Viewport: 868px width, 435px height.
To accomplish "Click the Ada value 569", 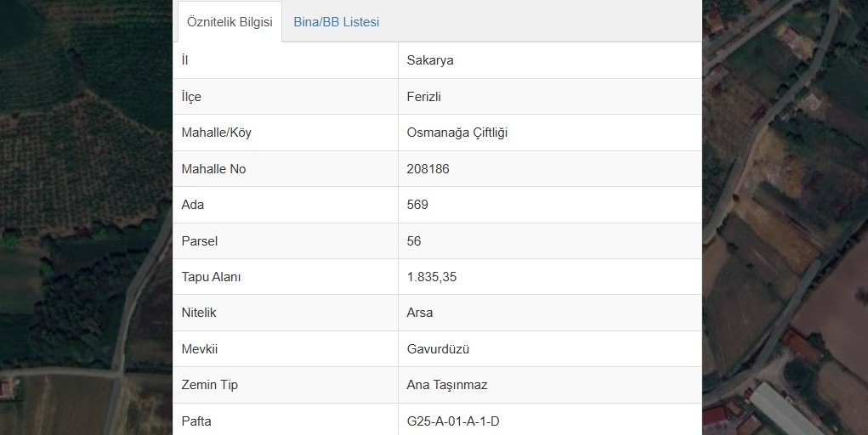I will click(x=417, y=205).
